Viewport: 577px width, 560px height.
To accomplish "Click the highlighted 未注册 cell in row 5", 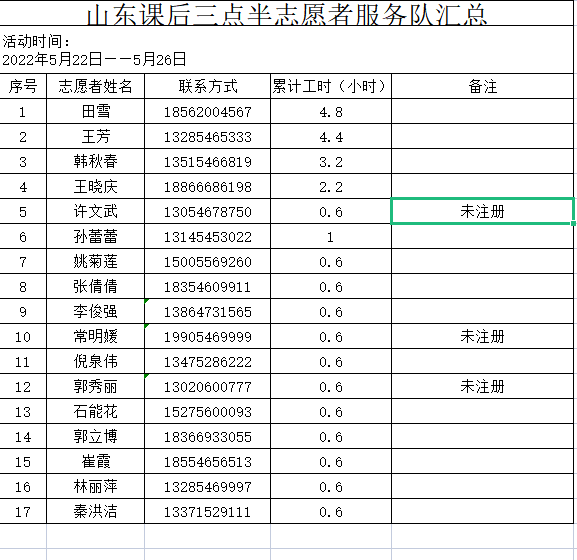I will pyautogui.click(x=482, y=211).
